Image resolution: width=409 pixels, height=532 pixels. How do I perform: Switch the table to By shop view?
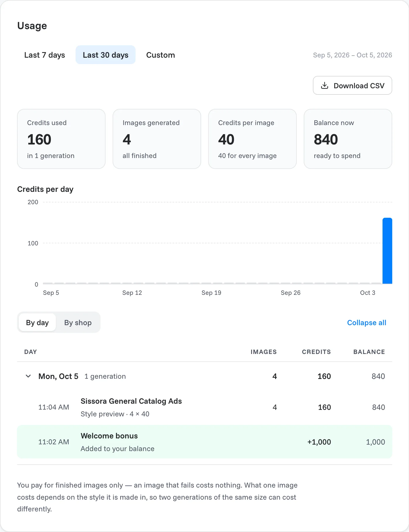[x=78, y=322]
